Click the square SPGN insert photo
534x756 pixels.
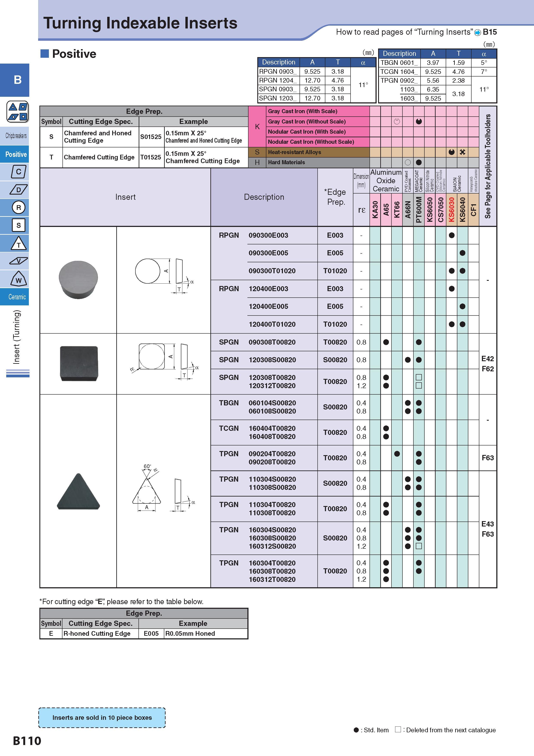point(79,364)
